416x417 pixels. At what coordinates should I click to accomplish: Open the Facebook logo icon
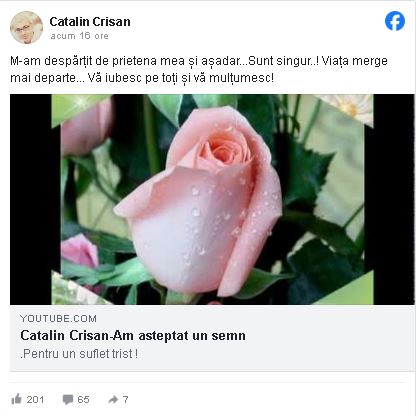(395, 21)
